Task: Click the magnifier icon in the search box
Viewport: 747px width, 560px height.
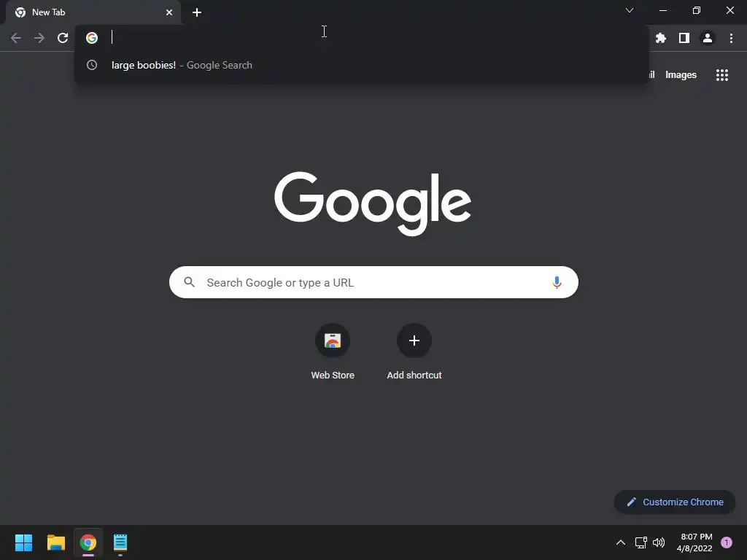Action: (x=189, y=282)
